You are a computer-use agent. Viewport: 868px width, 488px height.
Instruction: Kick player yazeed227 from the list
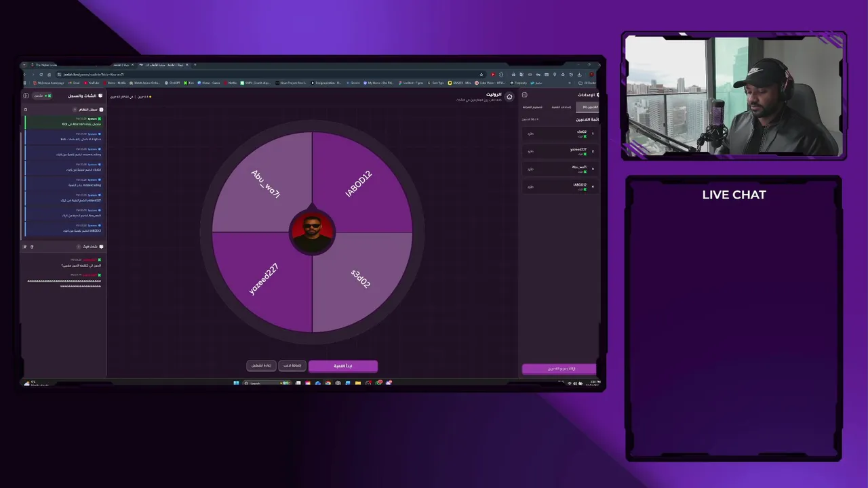[530, 151]
